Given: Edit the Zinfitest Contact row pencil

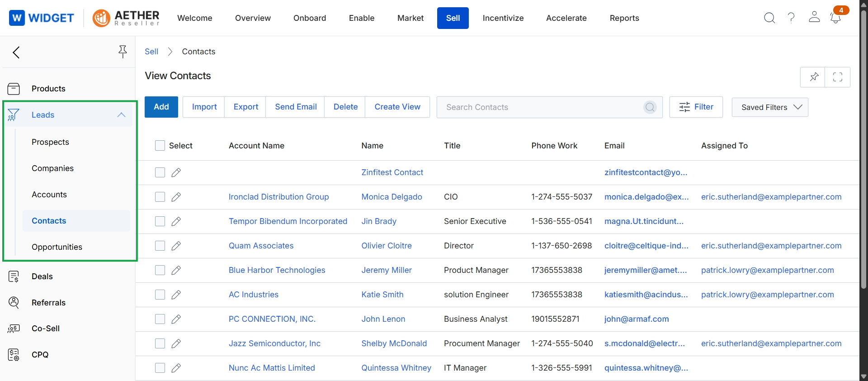Looking at the screenshot, I should pos(176,172).
